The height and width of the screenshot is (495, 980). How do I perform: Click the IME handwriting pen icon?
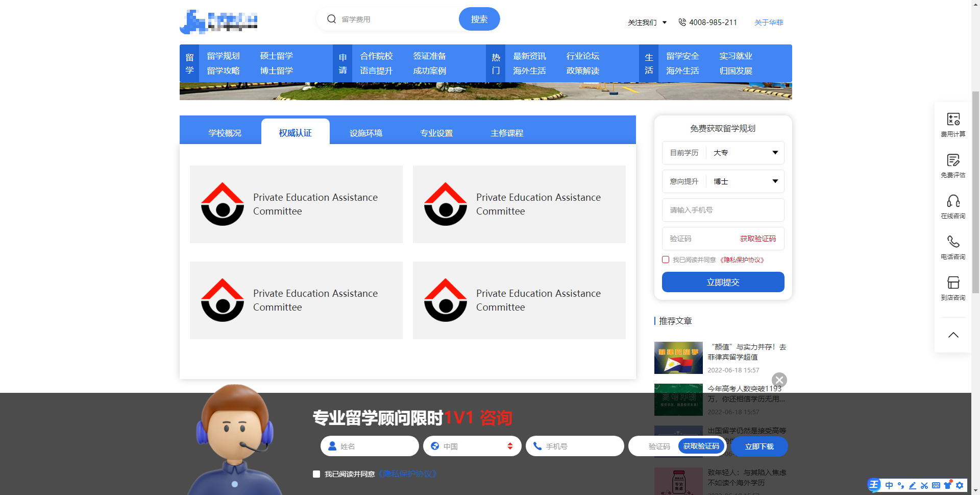(913, 485)
